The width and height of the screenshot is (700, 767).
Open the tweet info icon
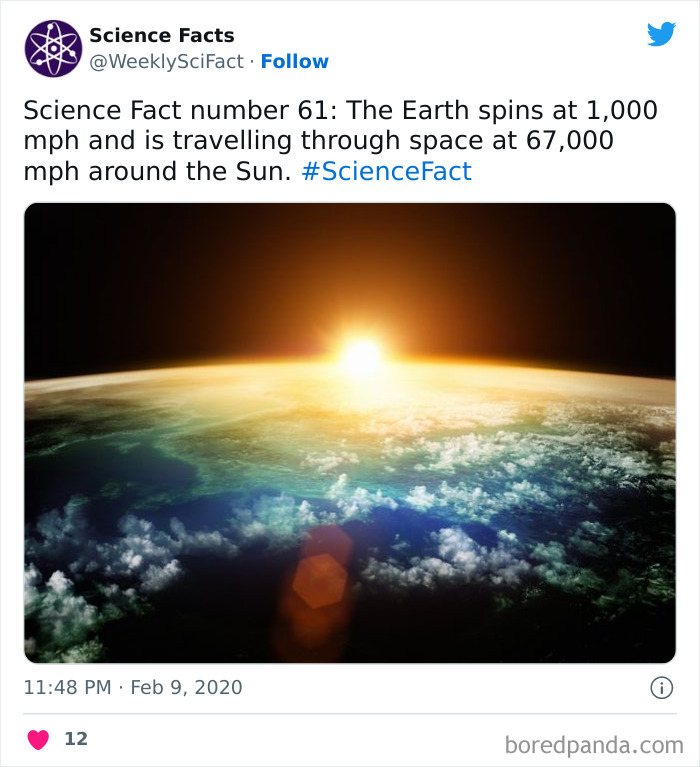(x=661, y=687)
